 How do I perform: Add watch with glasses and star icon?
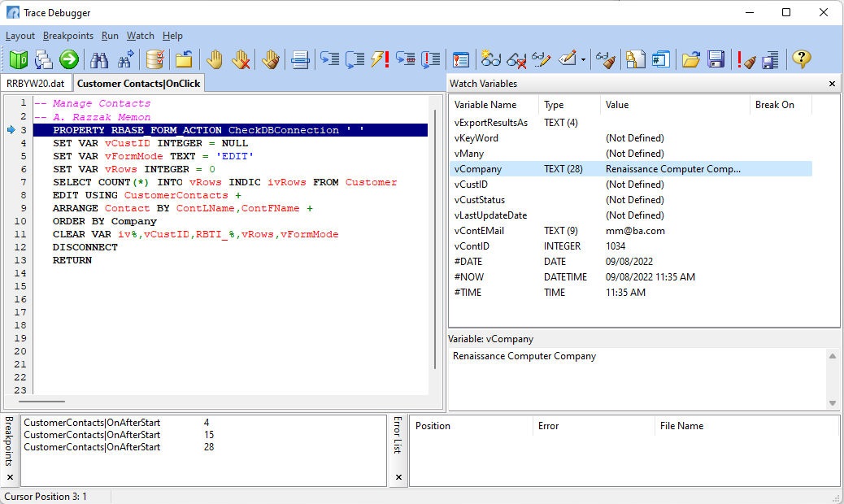point(491,59)
